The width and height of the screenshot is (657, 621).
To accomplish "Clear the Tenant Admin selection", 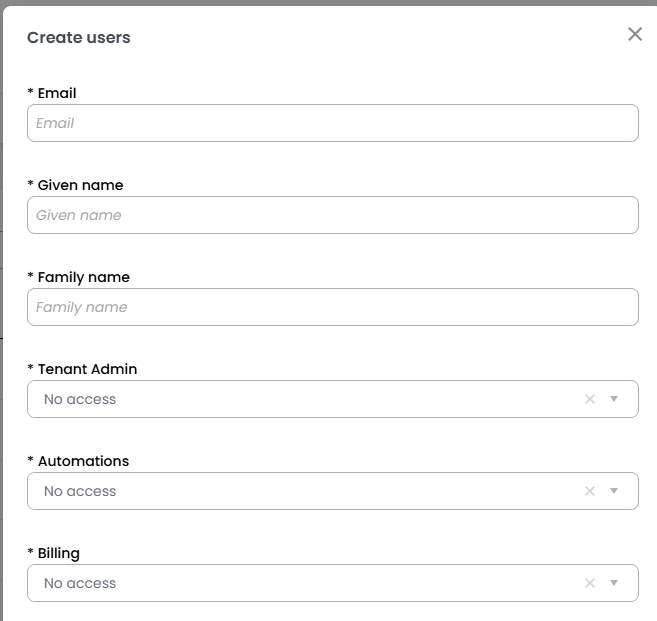I will 590,399.
